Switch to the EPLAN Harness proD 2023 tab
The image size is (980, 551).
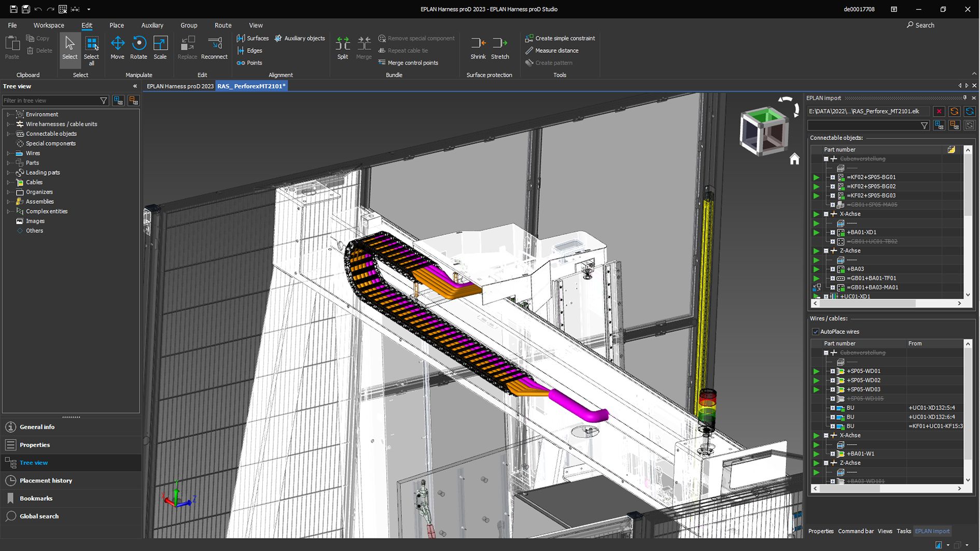click(x=179, y=86)
